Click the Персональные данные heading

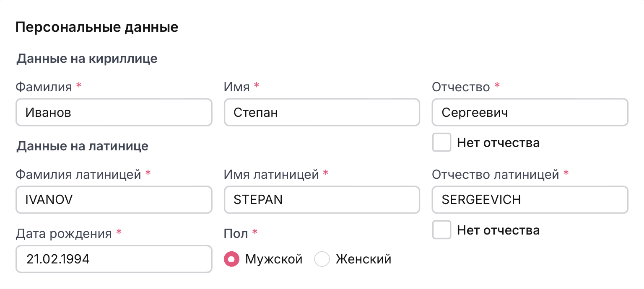tap(97, 27)
